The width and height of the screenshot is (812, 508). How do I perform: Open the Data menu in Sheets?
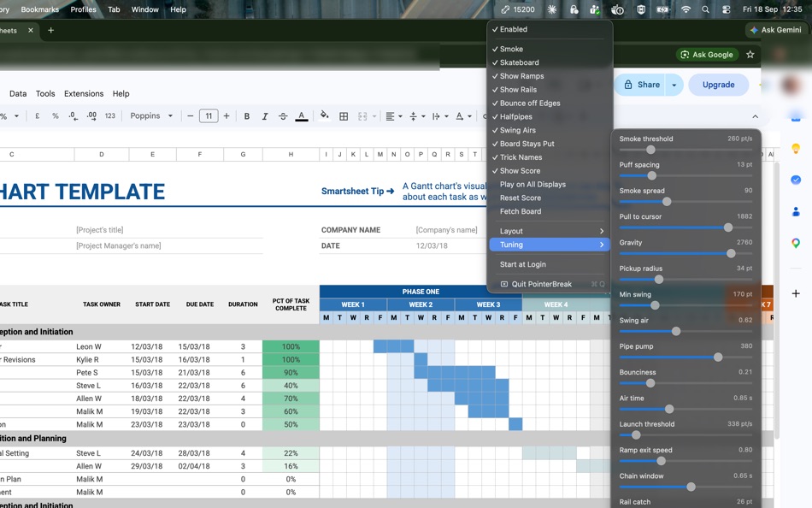pyautogui.click(x=18, y=94)
